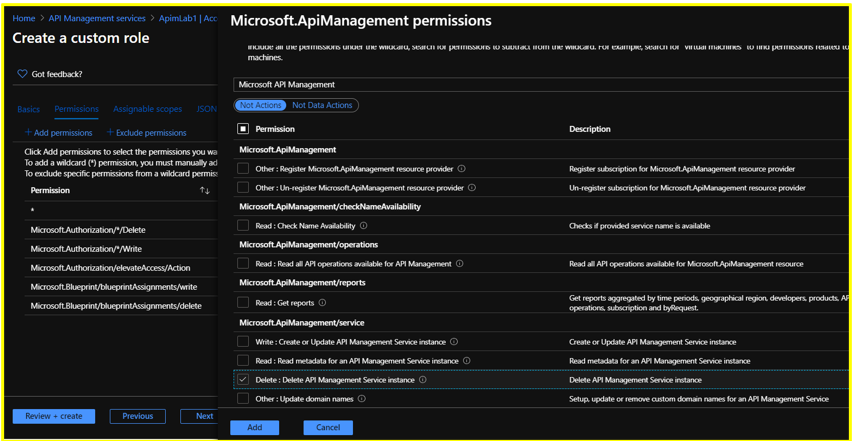Select Microsoft.Blueprint/blueprintAssignments/delete row
853x444 pixels.
click(x=121, y=306)
